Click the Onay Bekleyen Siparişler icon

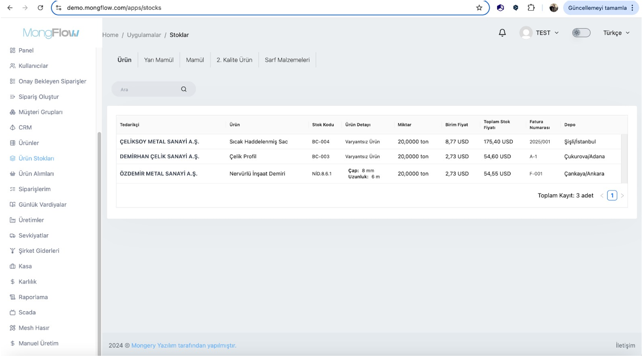pos(12,81)
